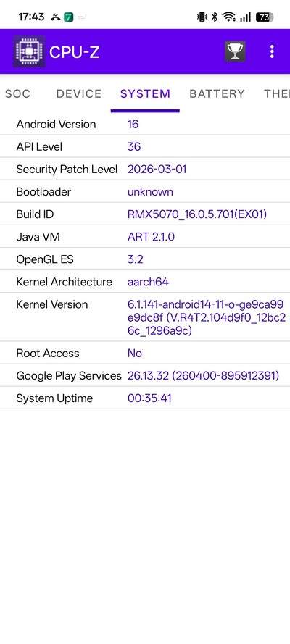Open the partially visible THERMAL tab
Image resolution: width=290 pixels, height=644 pixels.
click(x=276, y=93)
